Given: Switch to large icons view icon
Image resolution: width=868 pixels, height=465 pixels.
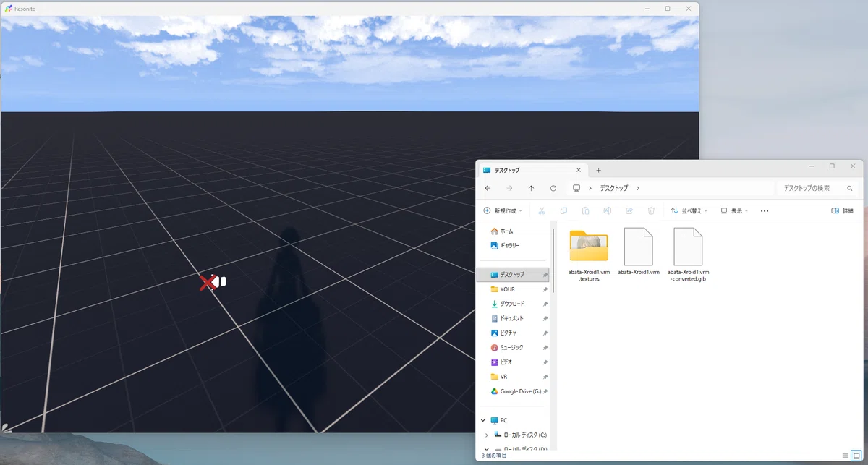Looking at the screenshot, I should pos(856,456).
